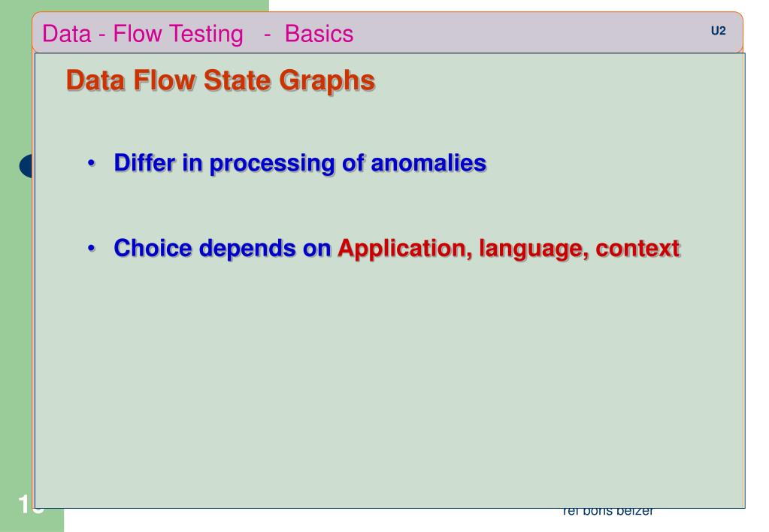769x532 pixels.
Task: Click the 'U2' unit label
Action: coord(718,31)
